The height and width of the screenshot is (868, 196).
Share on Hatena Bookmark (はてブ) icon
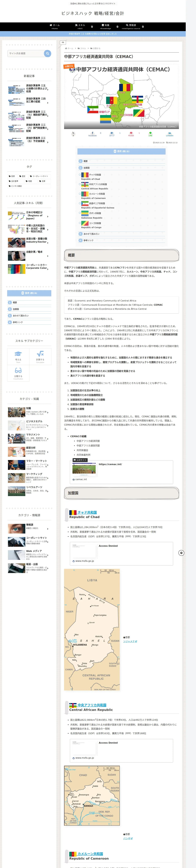click(x=112, y=134)
